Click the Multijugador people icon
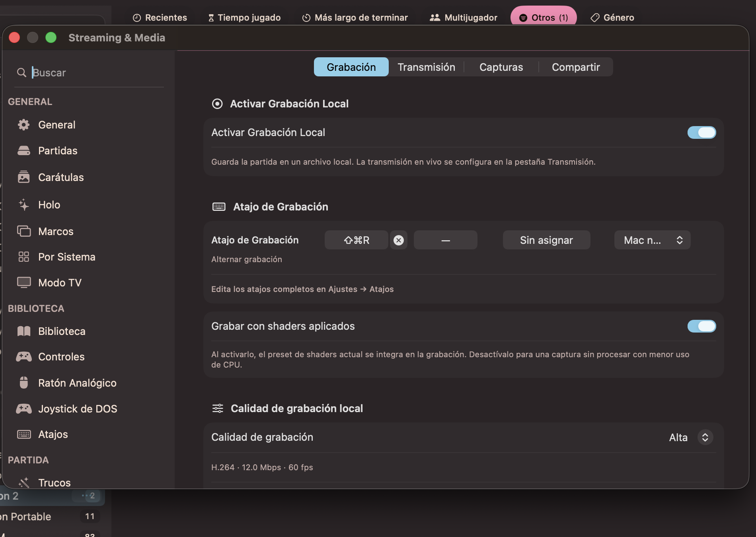Viewport: 756px width, 537px height. pos(435,18)
